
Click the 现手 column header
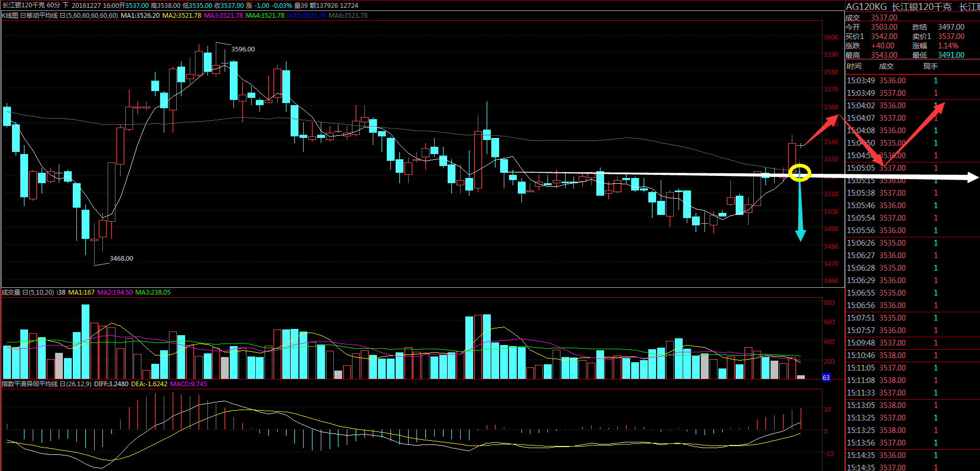click(x=931, y=66)
